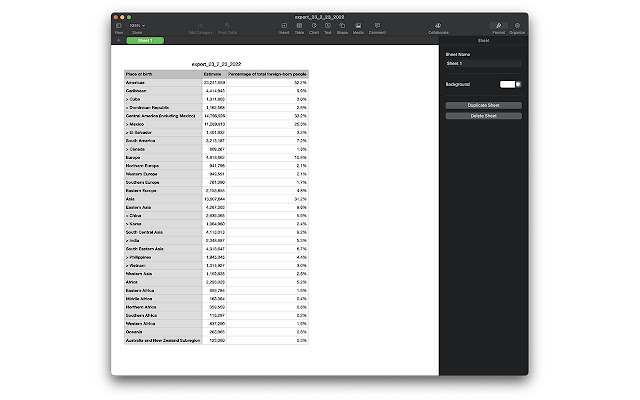The image size is (640, 400).
Task: Select the '> Dominican Republic' cell
Action: [163, 107]
